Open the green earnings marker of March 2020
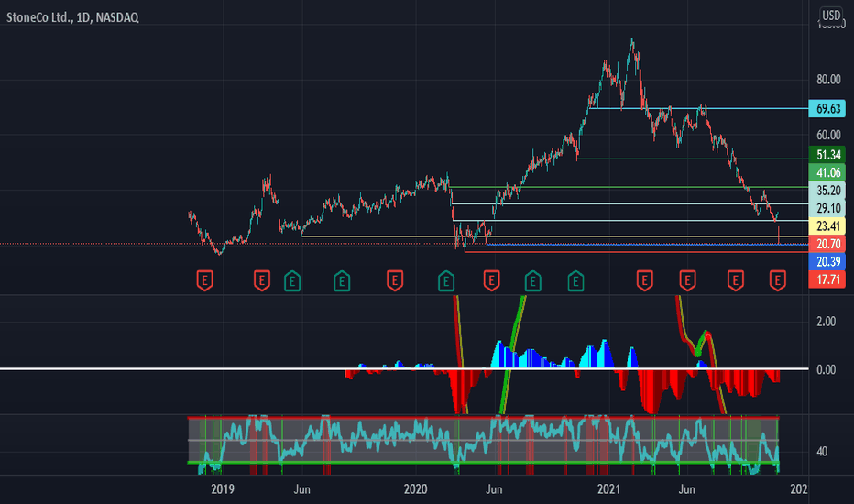The width and height of the screenshot is (854, 504). coord(446,281)
